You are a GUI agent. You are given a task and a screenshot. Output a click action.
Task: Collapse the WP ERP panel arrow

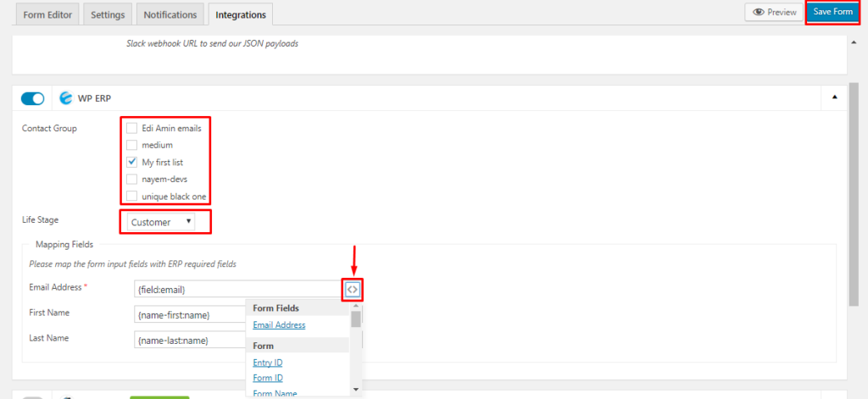point(834,98)
